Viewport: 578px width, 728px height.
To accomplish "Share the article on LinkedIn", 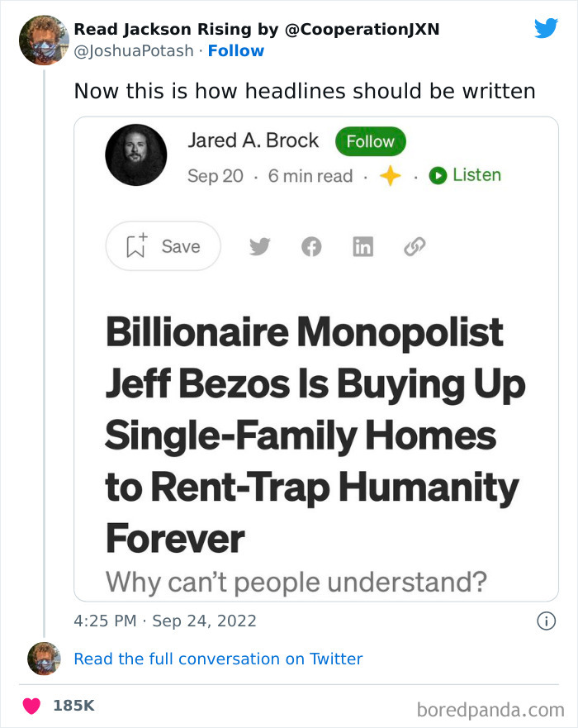I will (x=362, y=245).
